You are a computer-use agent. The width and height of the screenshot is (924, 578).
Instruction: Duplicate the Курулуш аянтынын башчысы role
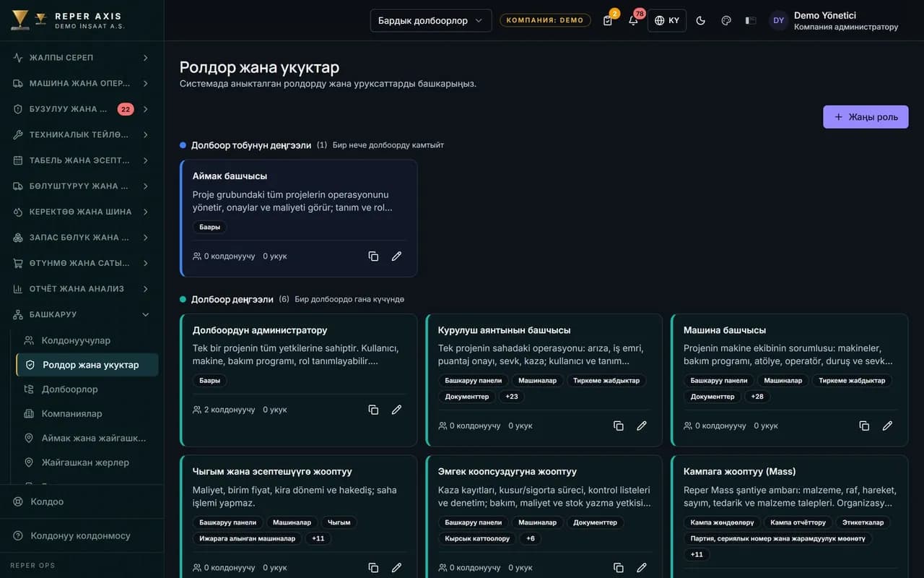tap(619, 426)
